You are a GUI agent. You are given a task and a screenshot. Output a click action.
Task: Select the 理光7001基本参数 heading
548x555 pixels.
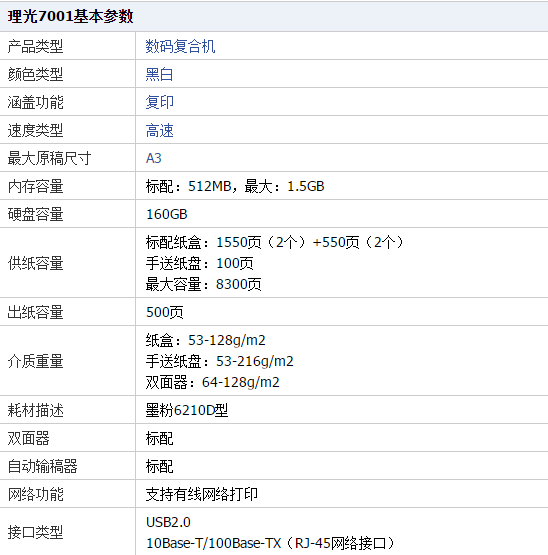pos(70,16)
